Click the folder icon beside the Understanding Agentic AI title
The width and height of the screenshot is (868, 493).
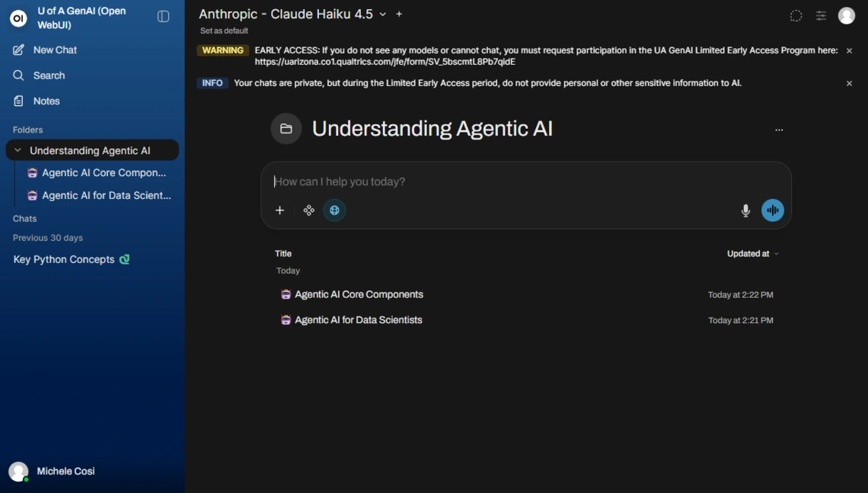[286, 129]
